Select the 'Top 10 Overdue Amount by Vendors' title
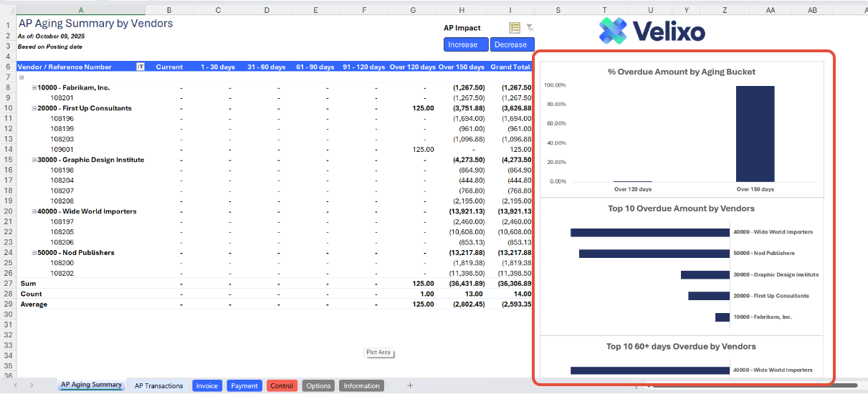 [681, 208]
